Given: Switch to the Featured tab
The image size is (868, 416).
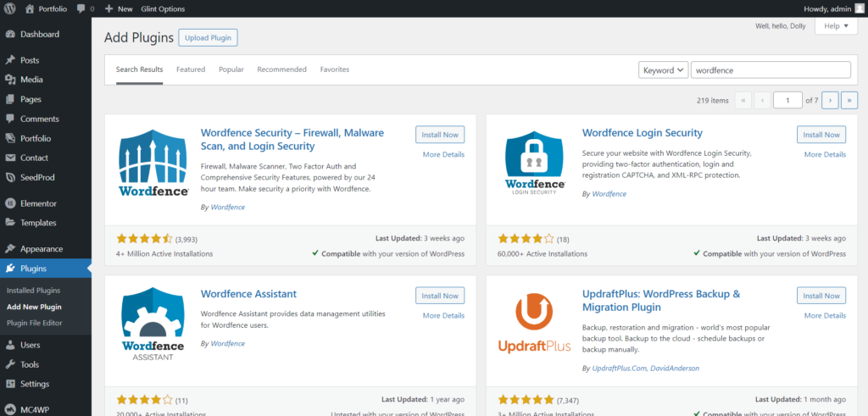Looking at the screenshot, I should point(191,69).
